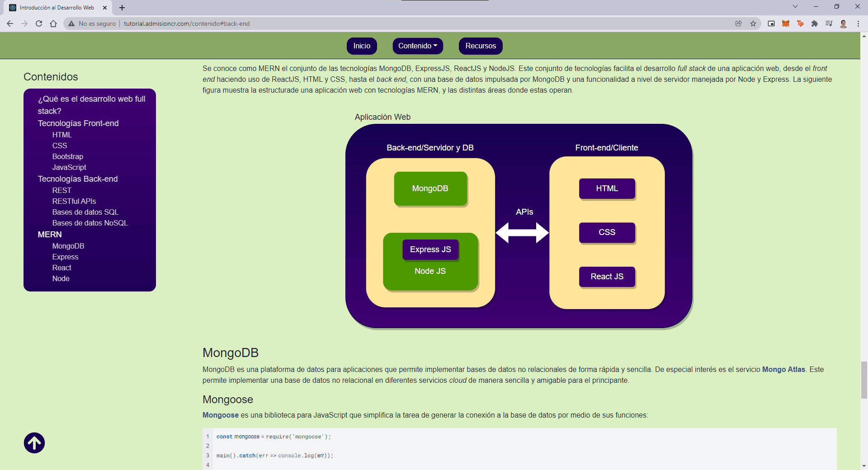The height and width of the screenshot is (470, 868).
Task: Open the Recursos nav button
Action: click(x=481, y=46)
